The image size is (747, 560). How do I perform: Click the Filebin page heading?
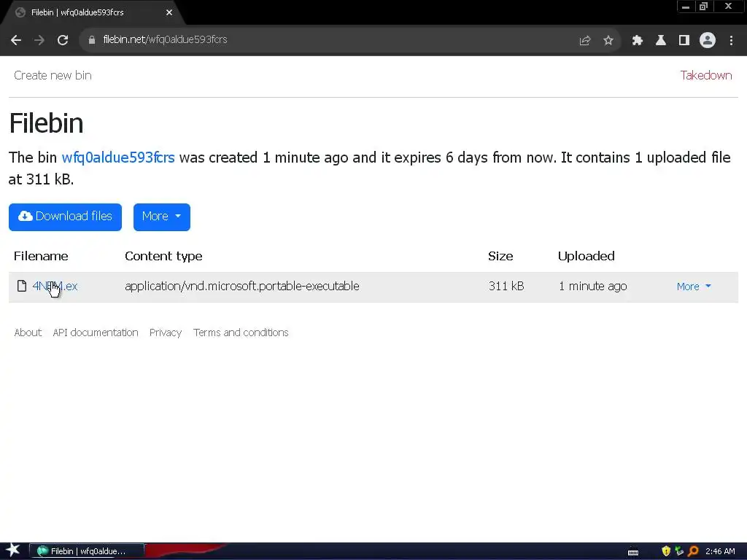46,122
